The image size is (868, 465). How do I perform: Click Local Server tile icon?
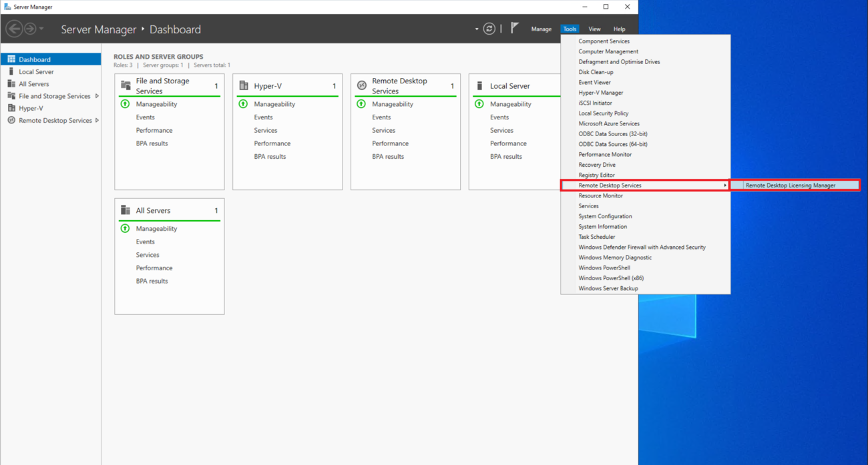[479, 85]
